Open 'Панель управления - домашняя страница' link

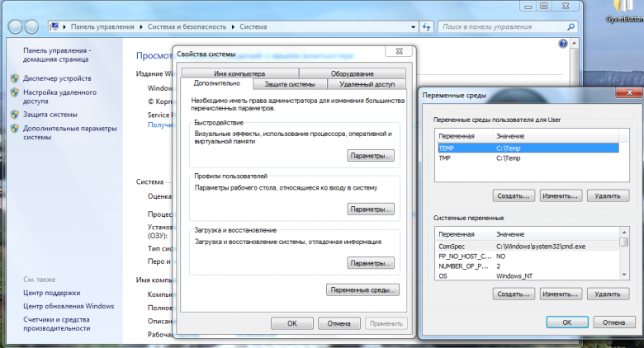[x=57, y=54]
